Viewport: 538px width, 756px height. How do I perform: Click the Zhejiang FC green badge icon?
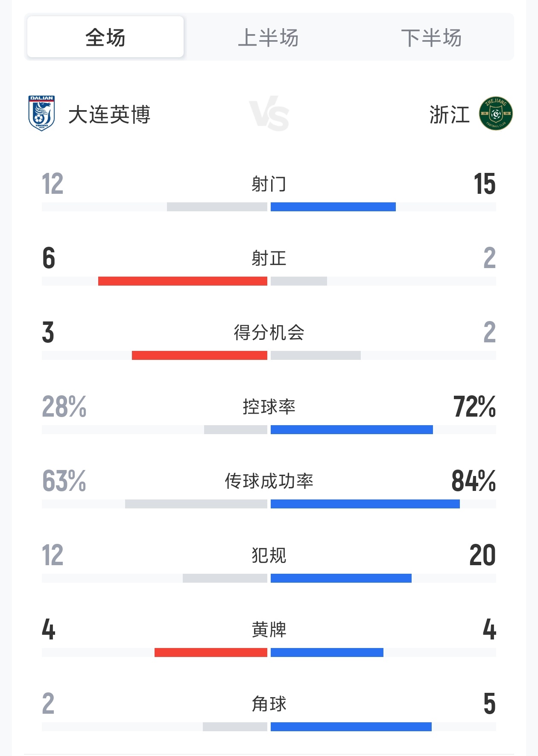495,114
